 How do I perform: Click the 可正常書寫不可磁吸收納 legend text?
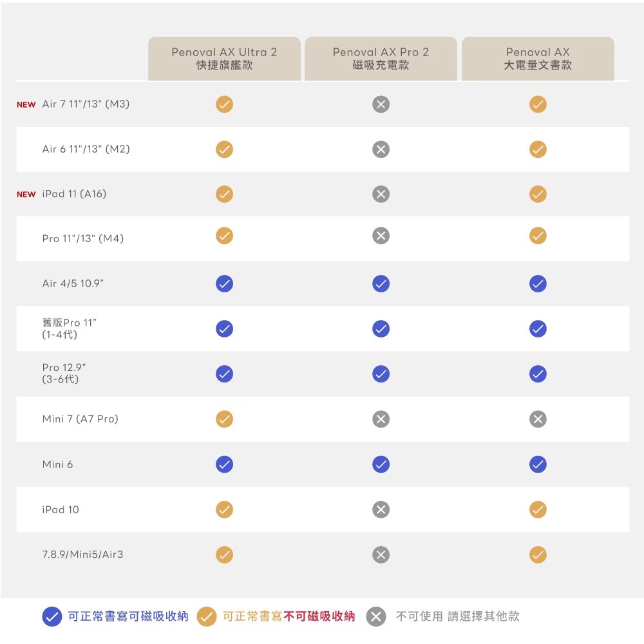click(289, 616)
